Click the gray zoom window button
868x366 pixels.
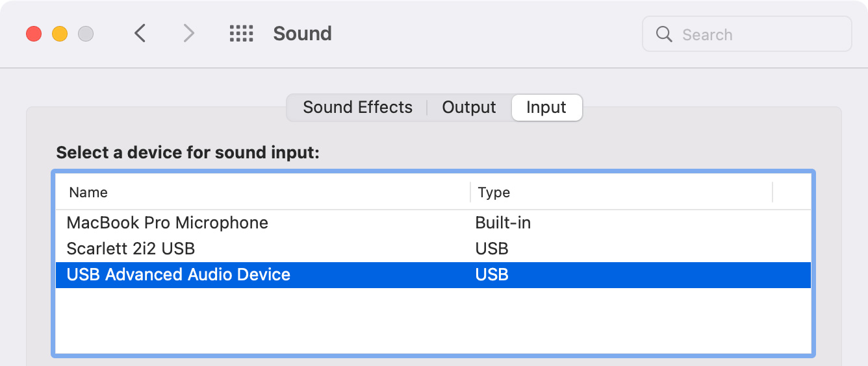[86, 34]
